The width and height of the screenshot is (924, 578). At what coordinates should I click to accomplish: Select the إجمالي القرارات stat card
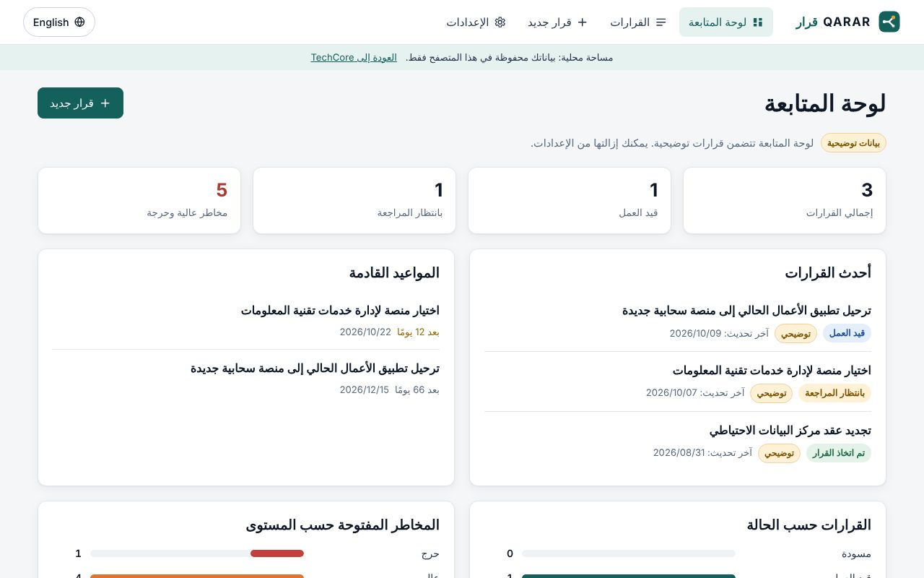click(785, 201)
